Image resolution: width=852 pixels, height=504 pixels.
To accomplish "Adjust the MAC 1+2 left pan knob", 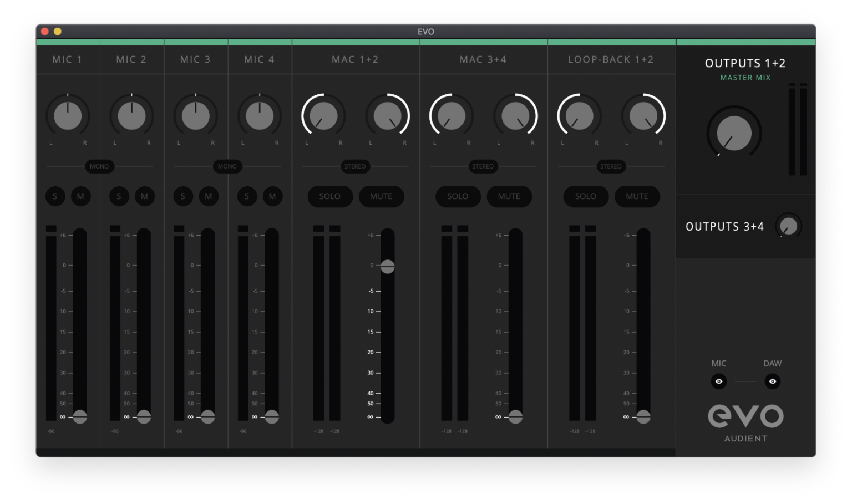I will click(323, 116).
